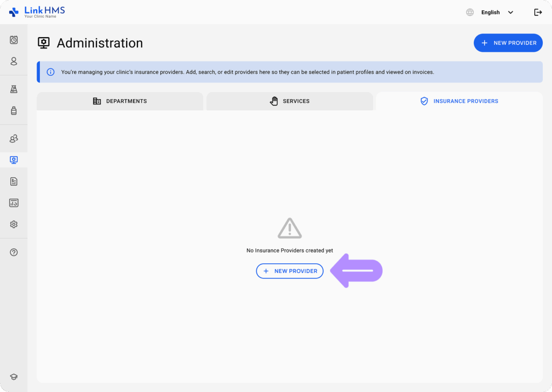Open the laboratory flask sidebar icon
Image resolution: width=552 pixels, height=392 pixels.
(13, 89)
